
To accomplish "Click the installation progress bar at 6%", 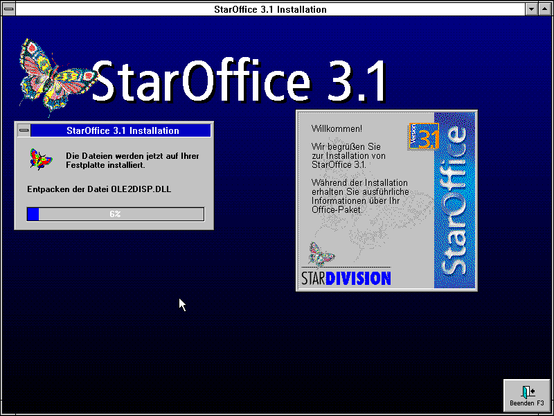I will point(115,214).
